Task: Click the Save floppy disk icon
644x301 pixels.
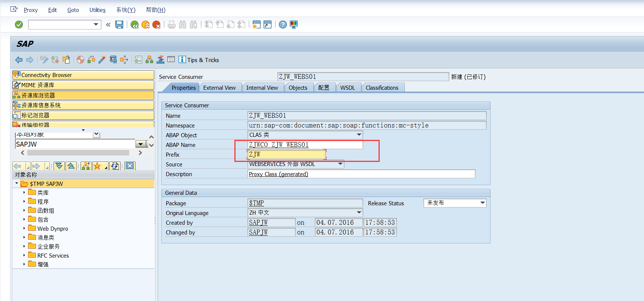Action: pos(119,25)
